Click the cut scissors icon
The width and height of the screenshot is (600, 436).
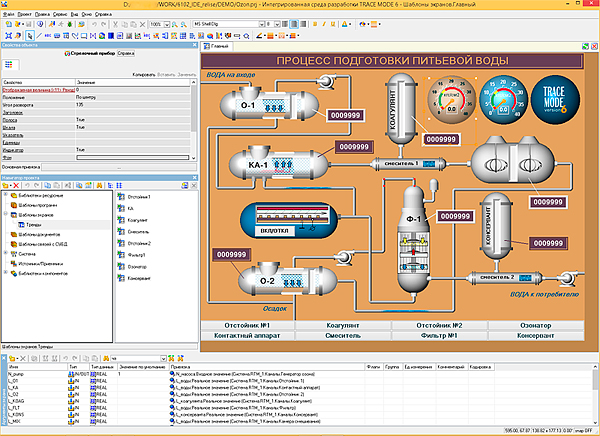115,24
